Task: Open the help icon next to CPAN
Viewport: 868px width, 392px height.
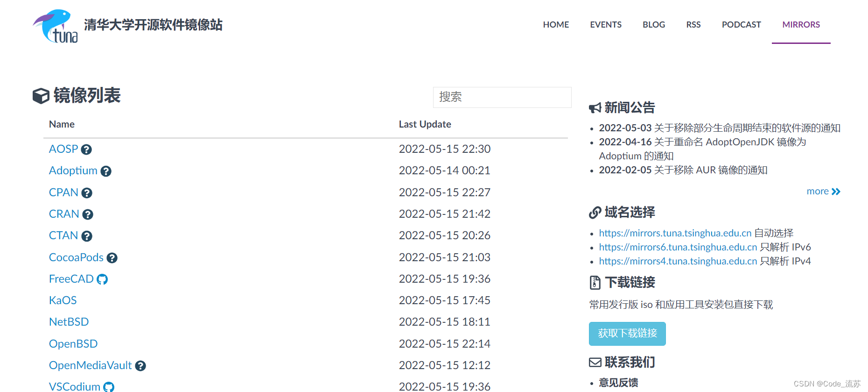Action: pos(87,193)
